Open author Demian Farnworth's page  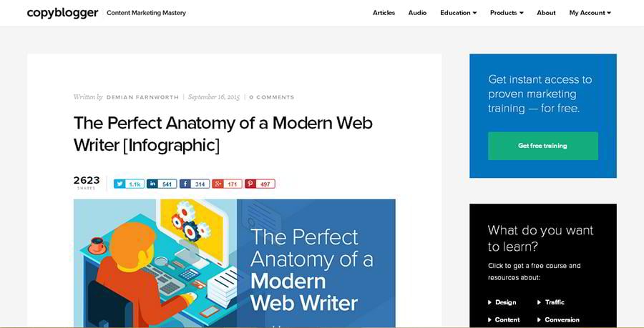point(142,97)
